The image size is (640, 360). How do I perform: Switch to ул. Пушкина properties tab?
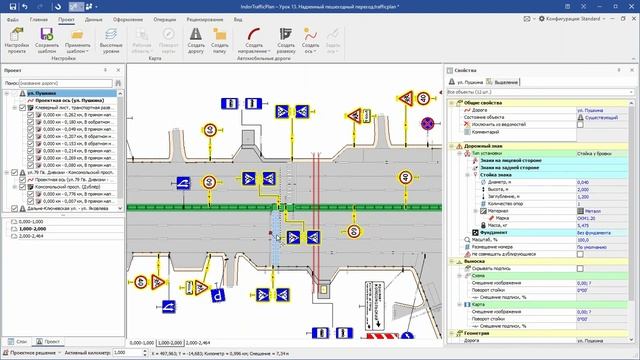466,82
